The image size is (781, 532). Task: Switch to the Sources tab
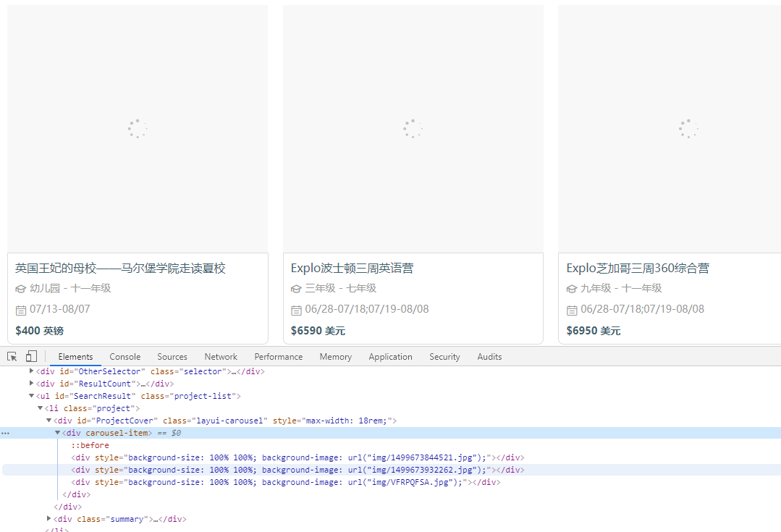click(172, 357)
